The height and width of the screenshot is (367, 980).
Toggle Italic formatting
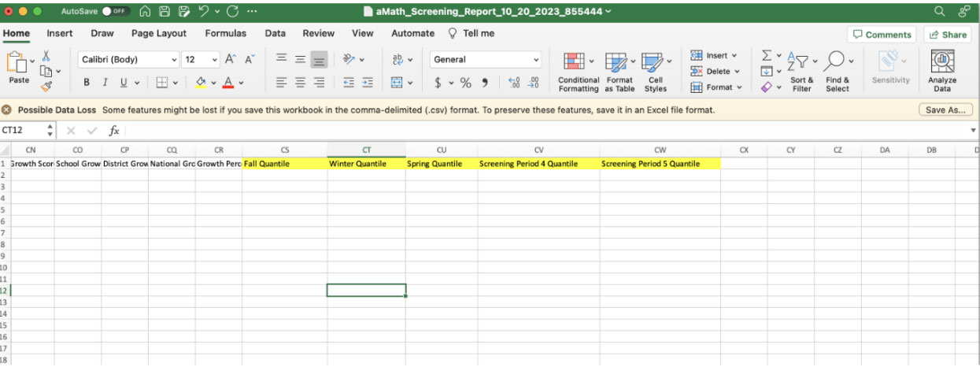click(105, 83)
